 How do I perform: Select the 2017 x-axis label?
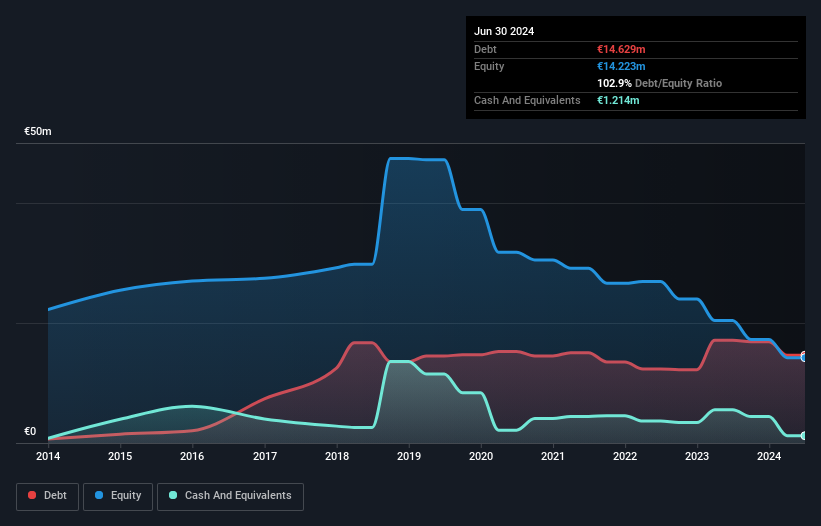265,456
